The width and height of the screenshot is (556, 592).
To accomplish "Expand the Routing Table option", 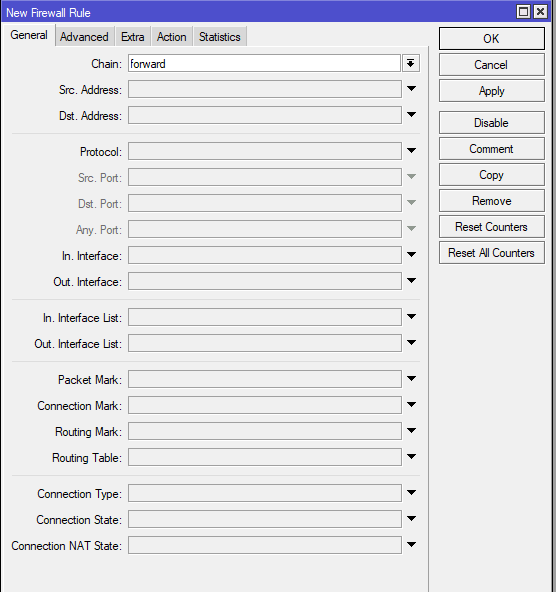I will [411, 457].
